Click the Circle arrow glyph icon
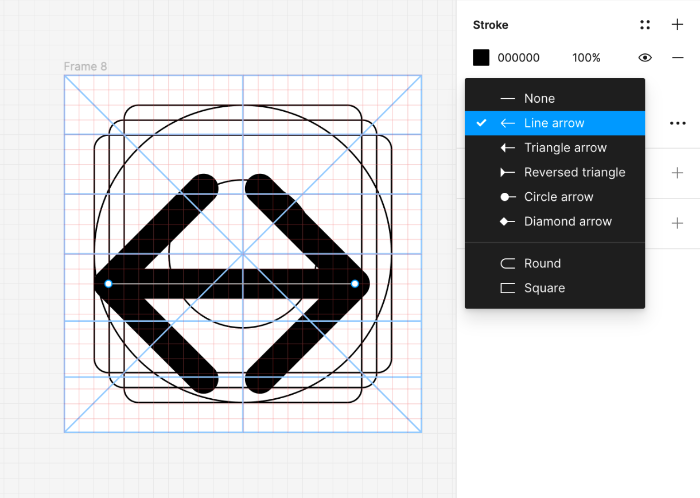The height and width of the screenshot is (498, 700). point(508,197)
